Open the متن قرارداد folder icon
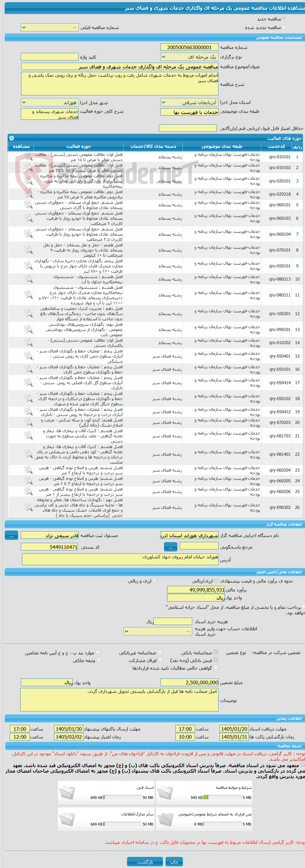This screenshot has height=868, width=305. tap(165, 819)
